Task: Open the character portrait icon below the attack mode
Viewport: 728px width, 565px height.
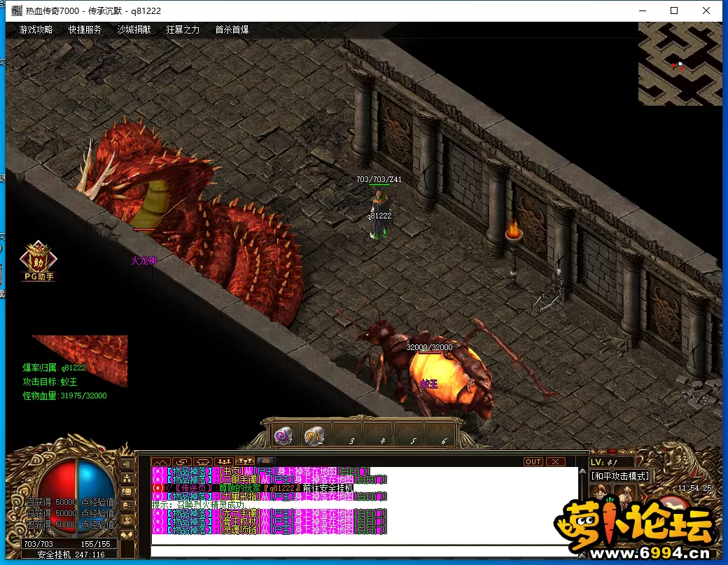Action: click(601, 493)
